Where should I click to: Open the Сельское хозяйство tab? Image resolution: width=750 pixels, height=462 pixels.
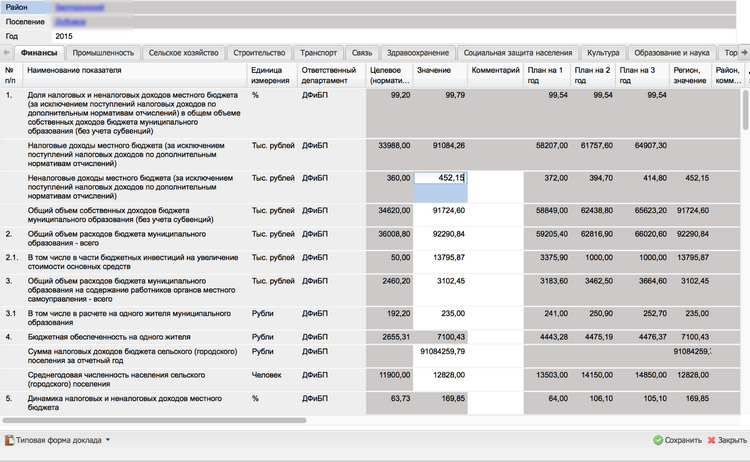[182, 52]
